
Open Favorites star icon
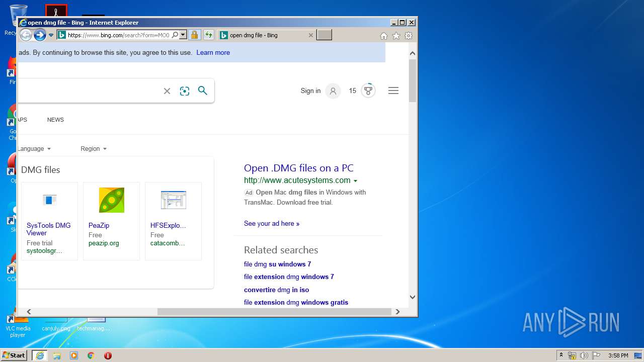(396, 36)
